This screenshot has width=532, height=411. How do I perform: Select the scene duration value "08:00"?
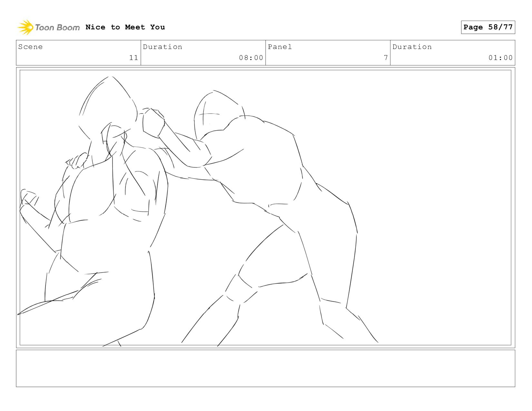pyautogui.click(x=251, y=58)
